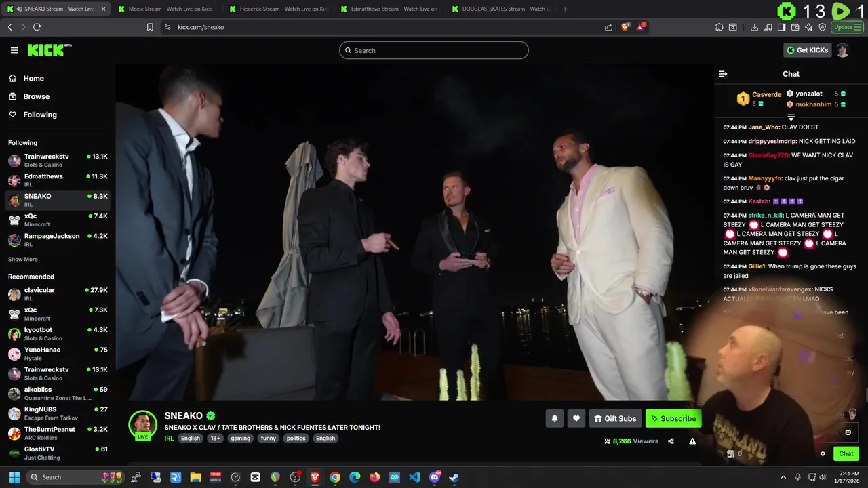Image resolution: width=868 pixels, height=488 pixels.
Task: Expand the chat leaderboard handle
Action: click(791, 117)
